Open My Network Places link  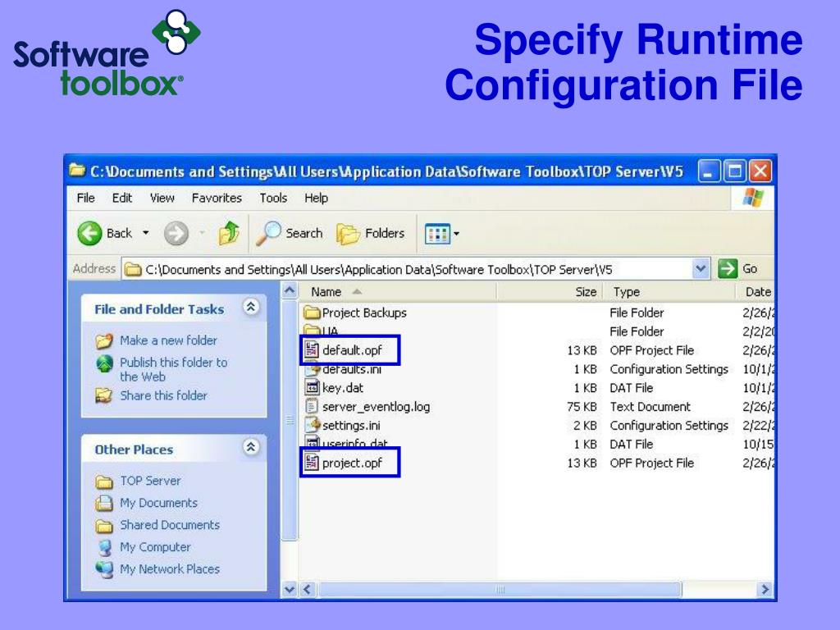point(170,569)
